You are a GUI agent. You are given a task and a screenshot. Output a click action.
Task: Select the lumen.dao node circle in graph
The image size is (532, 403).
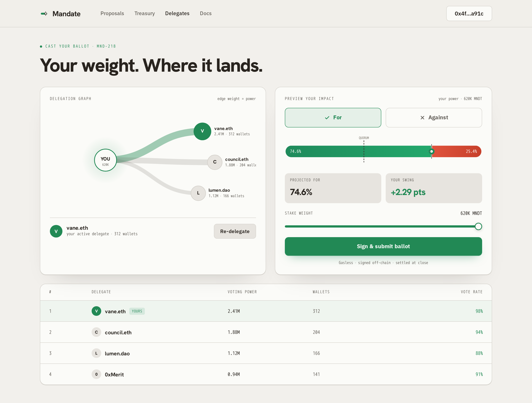click(198, 193)
